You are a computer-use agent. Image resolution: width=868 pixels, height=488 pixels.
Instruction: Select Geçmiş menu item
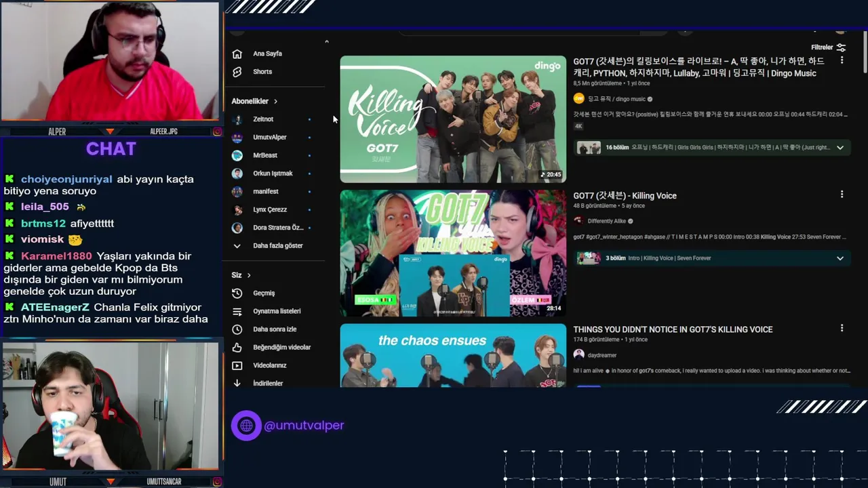point(264,293)
